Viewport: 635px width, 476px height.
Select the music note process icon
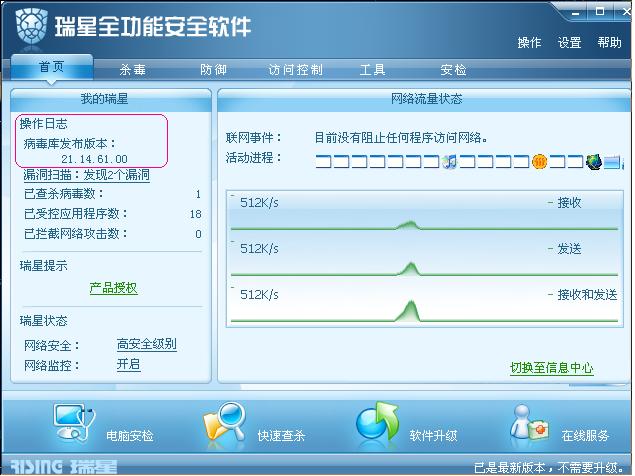click(449, 162)
